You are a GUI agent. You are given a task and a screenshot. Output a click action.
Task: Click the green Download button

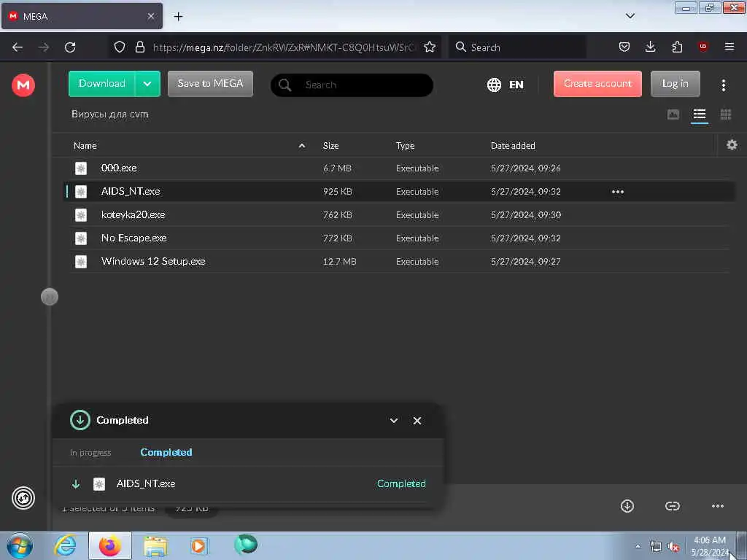102,84
